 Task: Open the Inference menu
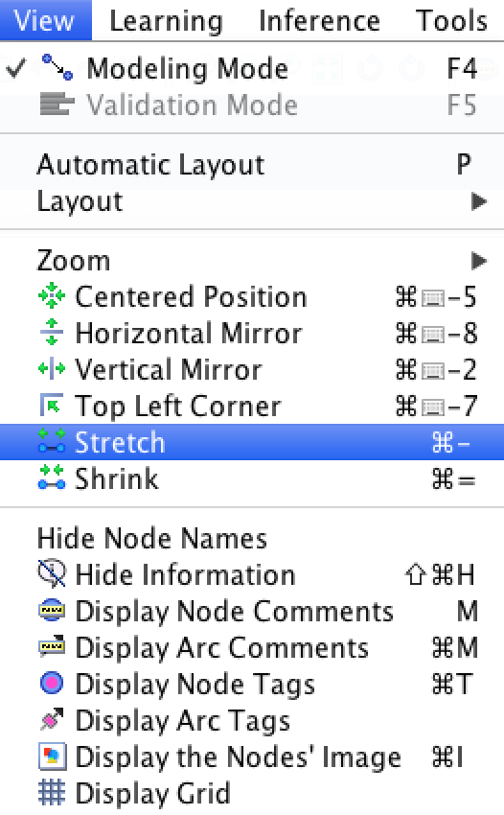tap(319, 21)
